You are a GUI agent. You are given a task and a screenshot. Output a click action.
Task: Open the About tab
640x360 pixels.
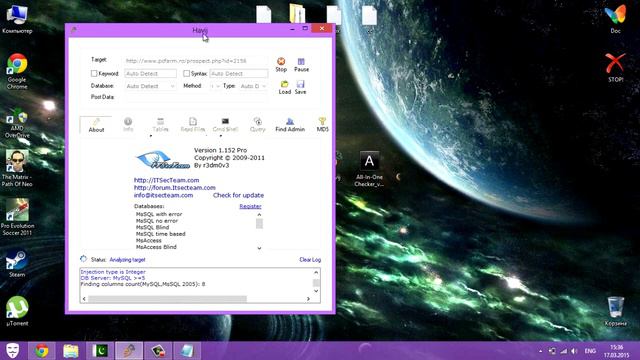pos(96,125)
